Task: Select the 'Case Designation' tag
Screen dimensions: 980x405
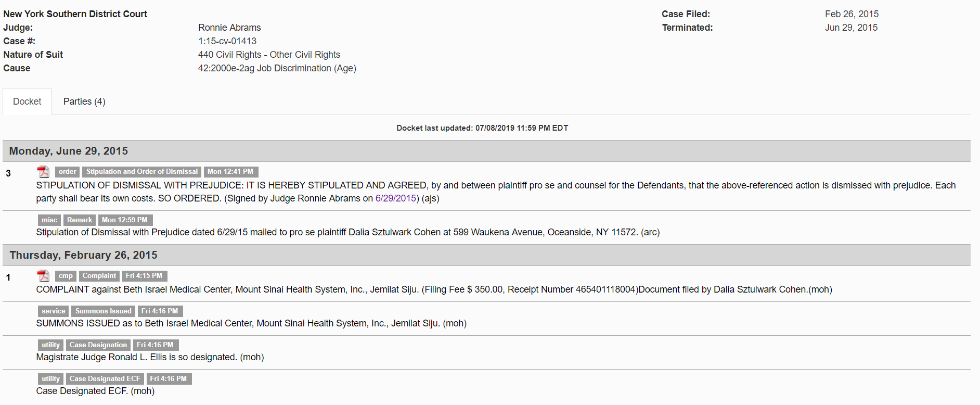Action: [x=98, y=345]
